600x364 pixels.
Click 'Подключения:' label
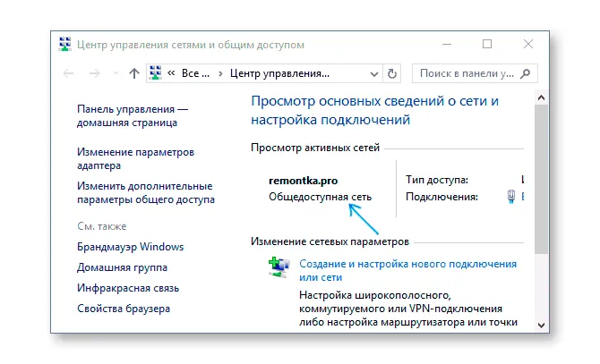pos(441,197)
